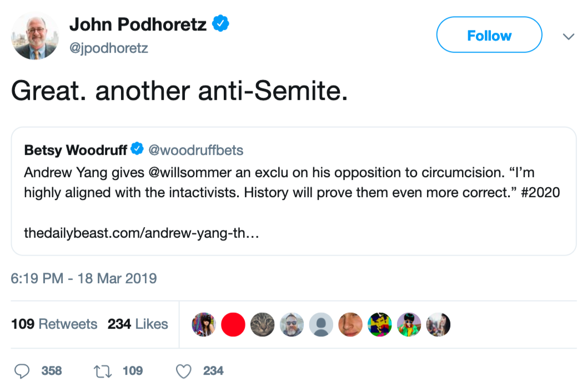
Task: Open the Betsy Woodruff quoted tweet author name
Action: pyautogui.click(x=76, y=150)
